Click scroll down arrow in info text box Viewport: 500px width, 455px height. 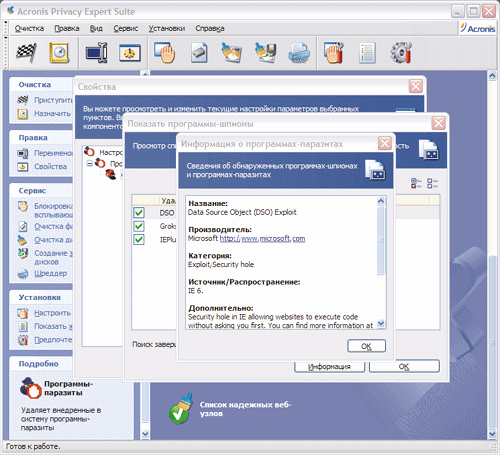381,323
